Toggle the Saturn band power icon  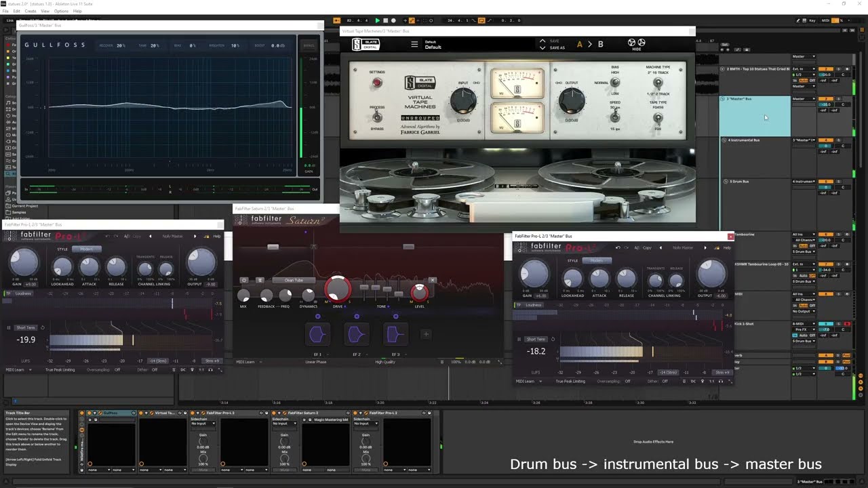(244, 280)
